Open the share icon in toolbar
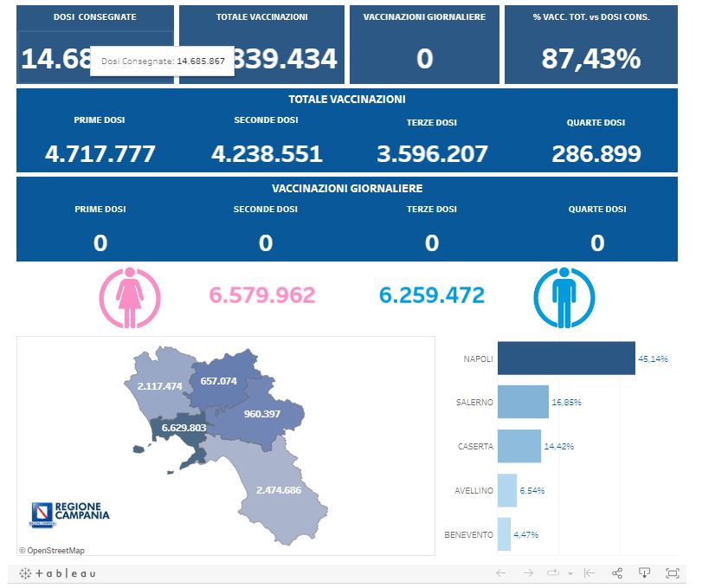Image resolution: width=728 pixels, height=588 pixels. 617,573
